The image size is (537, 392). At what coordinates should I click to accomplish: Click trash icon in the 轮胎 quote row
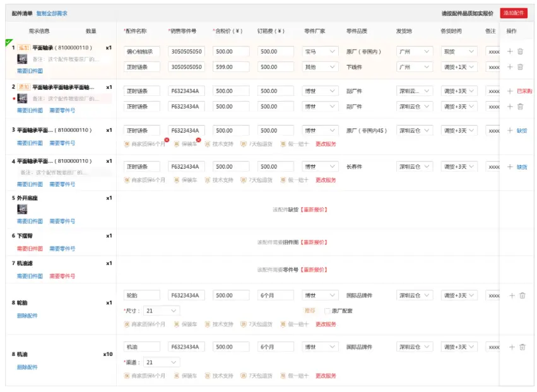522,295
